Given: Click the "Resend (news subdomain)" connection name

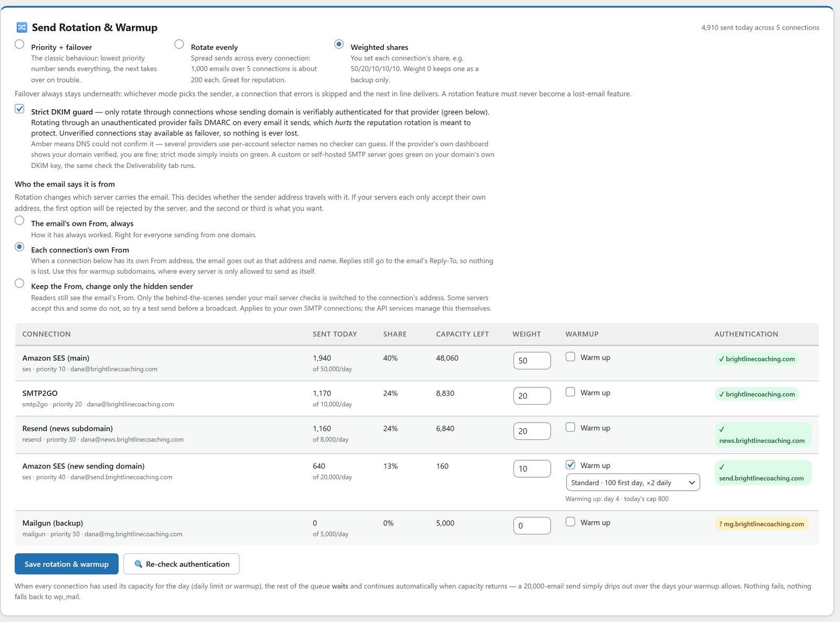Looking at the screenshot, I should coord(68,428).
